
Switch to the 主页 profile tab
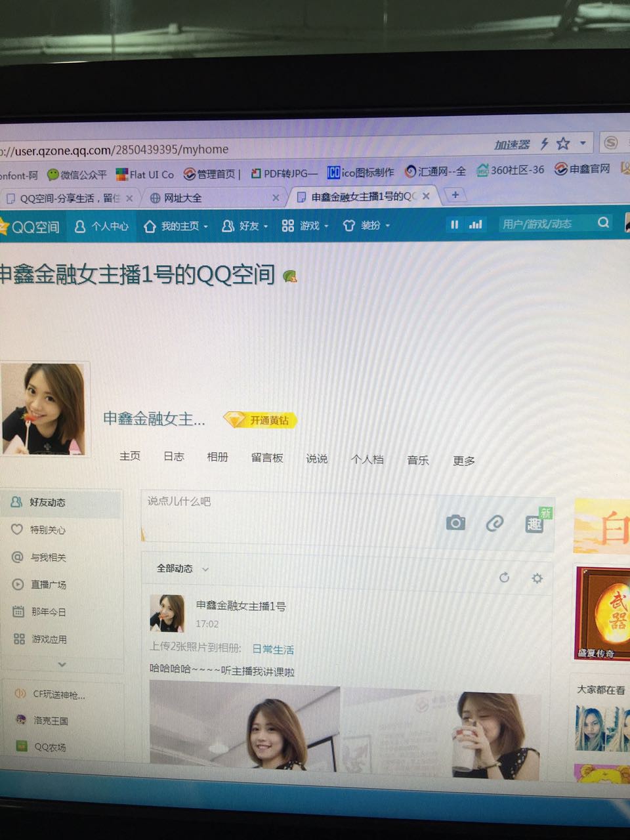coord(130,456)
